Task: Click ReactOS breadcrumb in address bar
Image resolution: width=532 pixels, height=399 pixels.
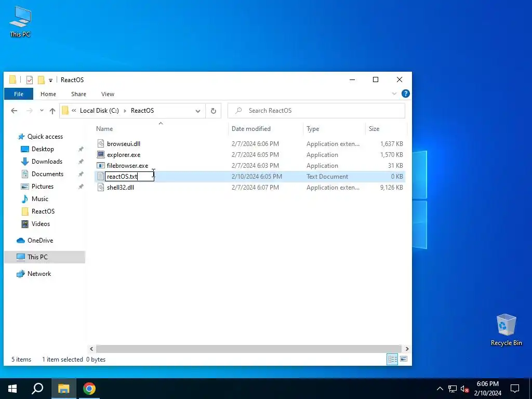Action: point(142,111)
